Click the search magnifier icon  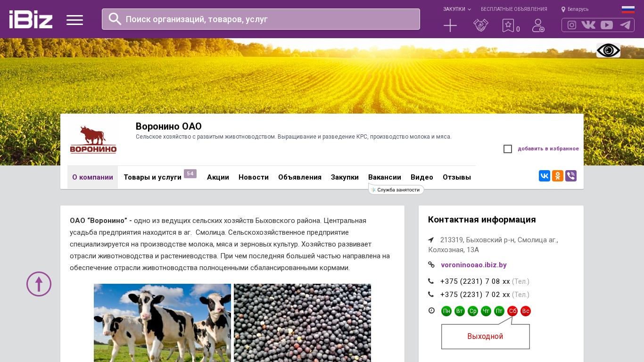click(x=115, y=19)
